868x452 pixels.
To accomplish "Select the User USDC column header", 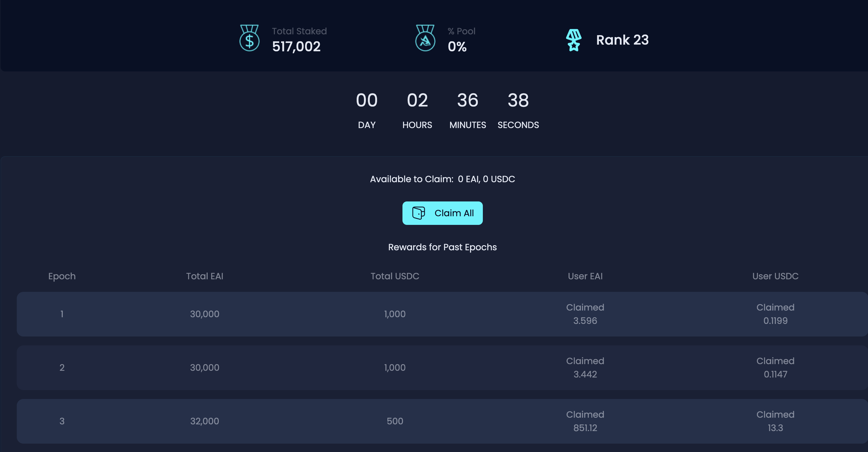I will [775, 276].
